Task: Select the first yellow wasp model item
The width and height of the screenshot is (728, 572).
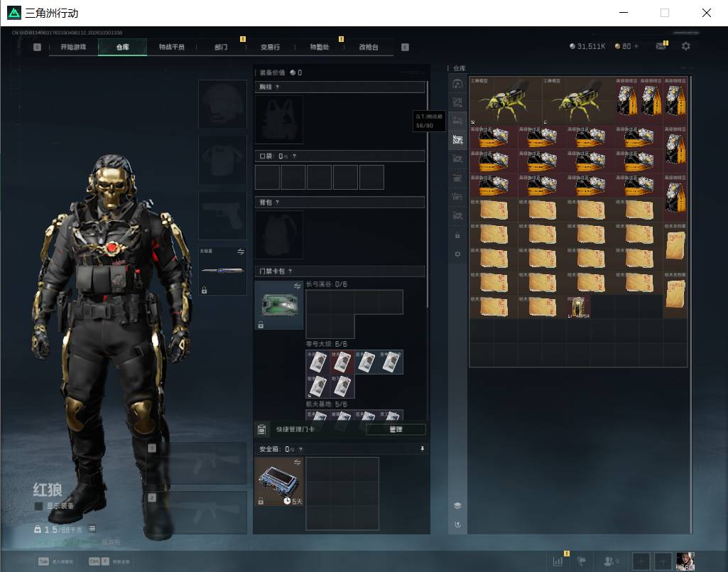Action: [x=505, y=100]
